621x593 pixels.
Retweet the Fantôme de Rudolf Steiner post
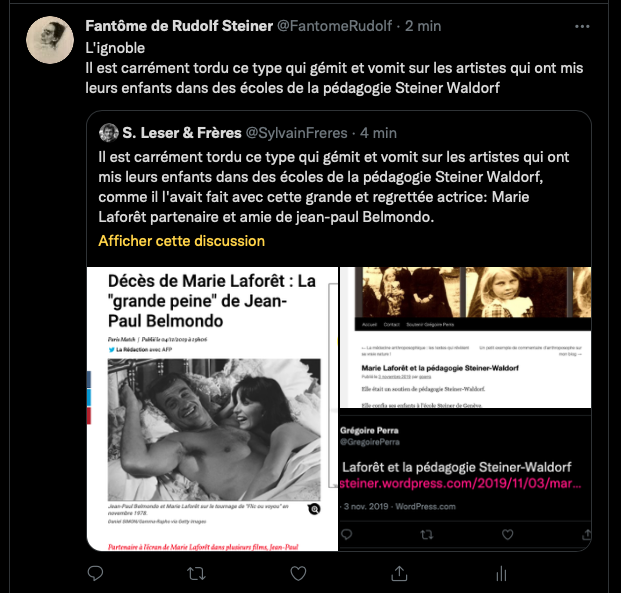tap(196, 573)
